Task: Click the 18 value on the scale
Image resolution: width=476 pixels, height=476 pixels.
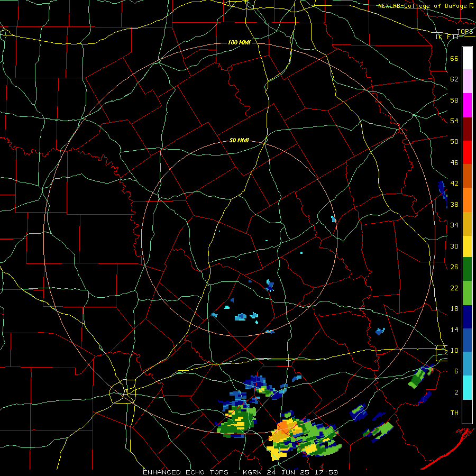Action: point(454,309)
